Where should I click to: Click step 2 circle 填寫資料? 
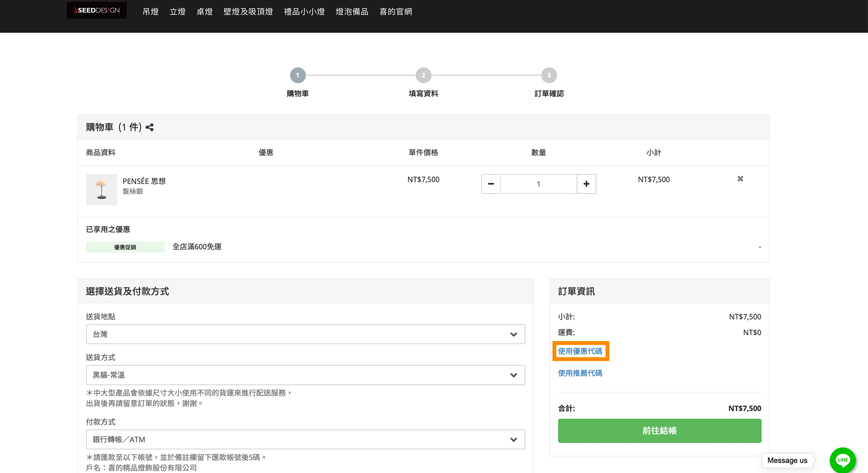click(x=423, y=76)
